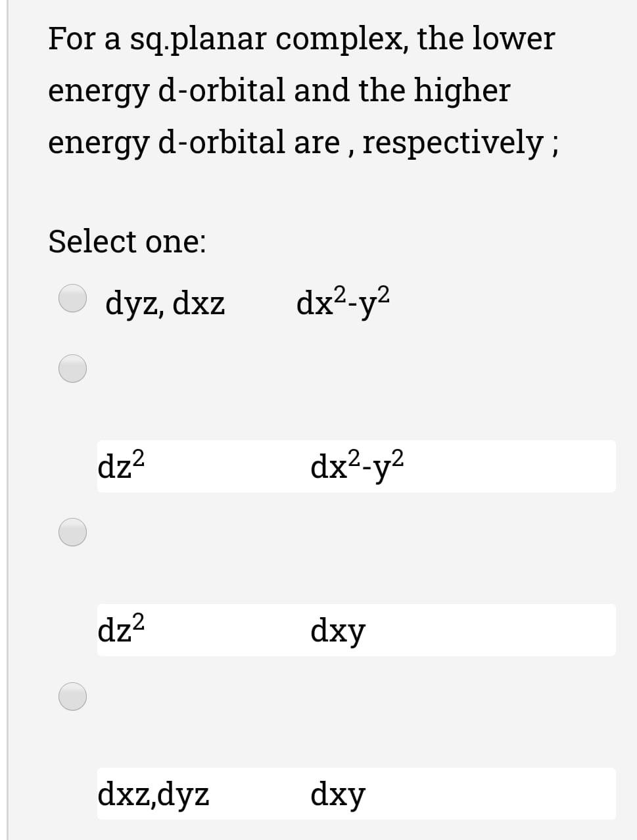Select the radio button for "dxz,dyz dxy"
The height and width of the screenshot is (840, 637).
(71, 697)
